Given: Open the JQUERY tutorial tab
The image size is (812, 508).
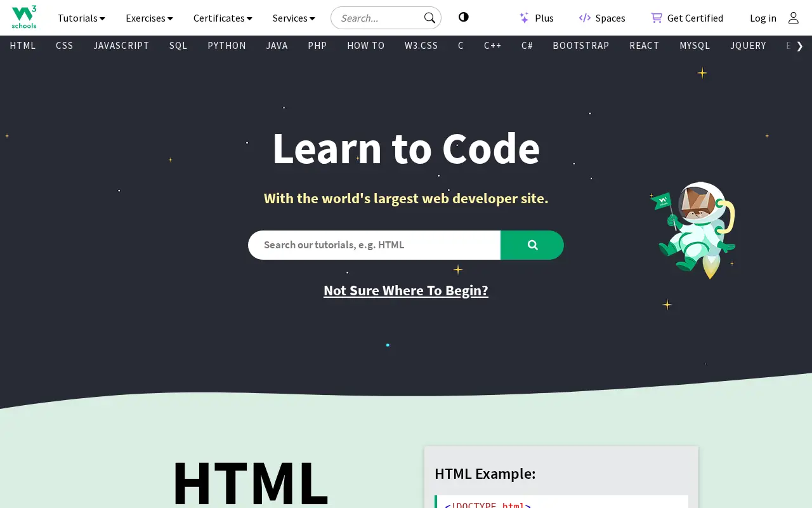Looking at the screenshot, I should click(748, 46).
